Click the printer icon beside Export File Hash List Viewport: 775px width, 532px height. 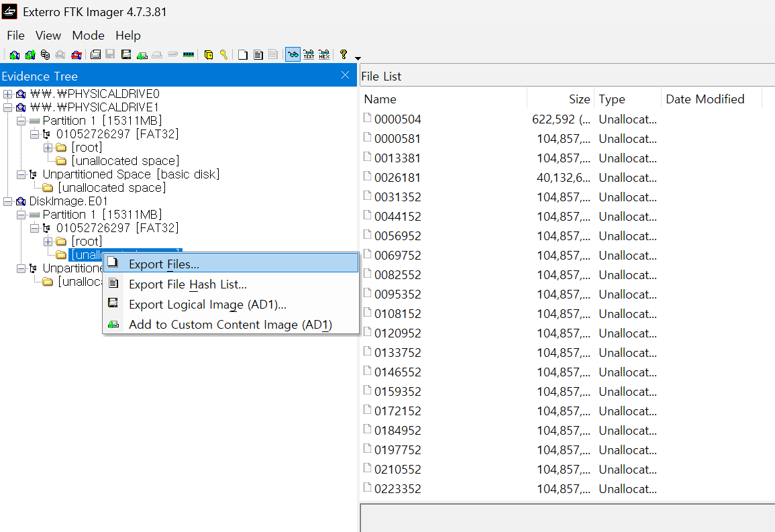click(113, 284)
